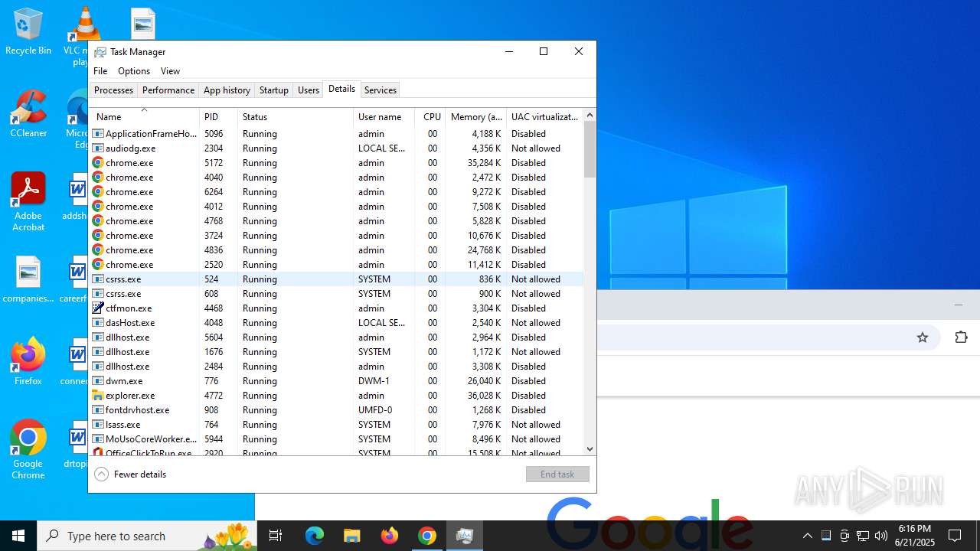Click the ctfmon.exe pen icon

(x=98, y=308)
